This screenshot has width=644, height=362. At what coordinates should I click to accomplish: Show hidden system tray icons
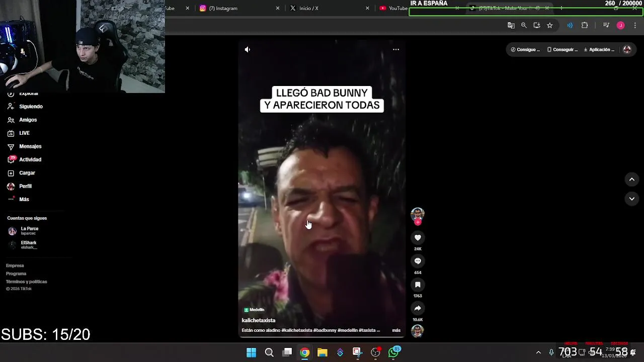coord(538,352)
